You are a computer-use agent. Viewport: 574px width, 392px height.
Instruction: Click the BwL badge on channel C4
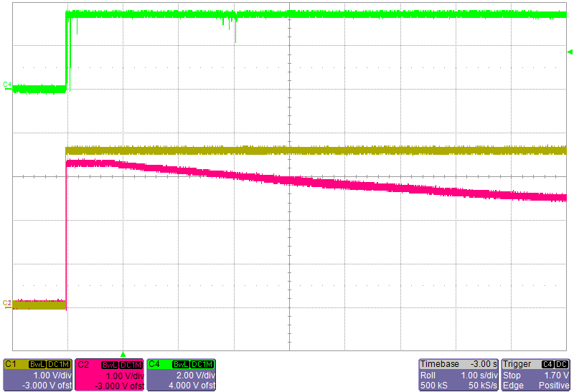tap(181, 364)
